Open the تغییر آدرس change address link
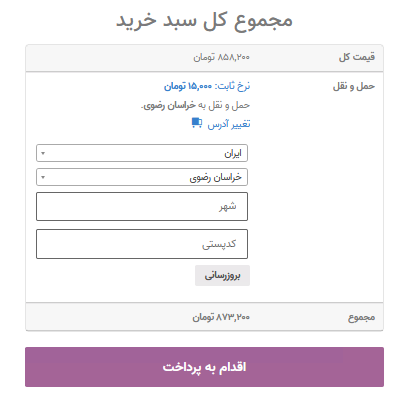The width and height of the screenshot is (395, 397). pos(229,124)
